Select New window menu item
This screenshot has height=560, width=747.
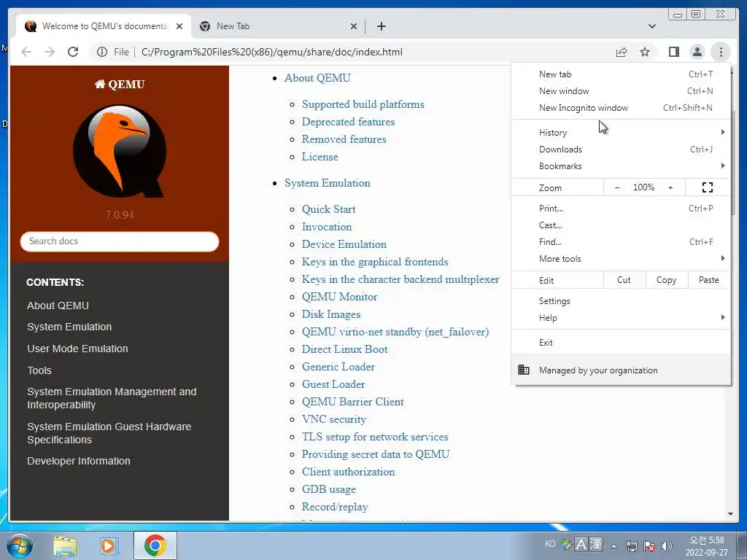pos(621,90)
